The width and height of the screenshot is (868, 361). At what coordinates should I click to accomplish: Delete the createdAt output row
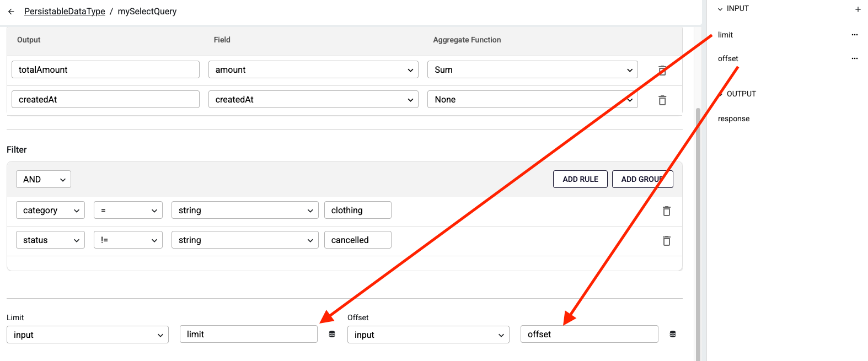click(x=662, y=100)
